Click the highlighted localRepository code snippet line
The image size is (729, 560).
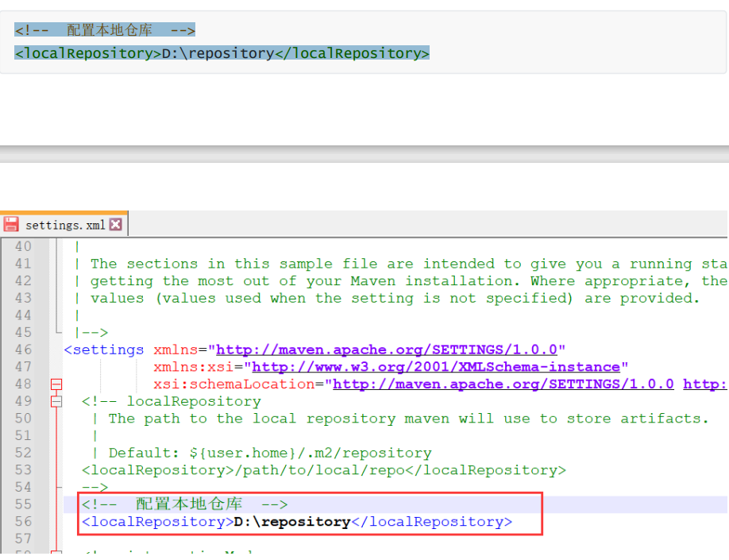click(x=222, y=53)
